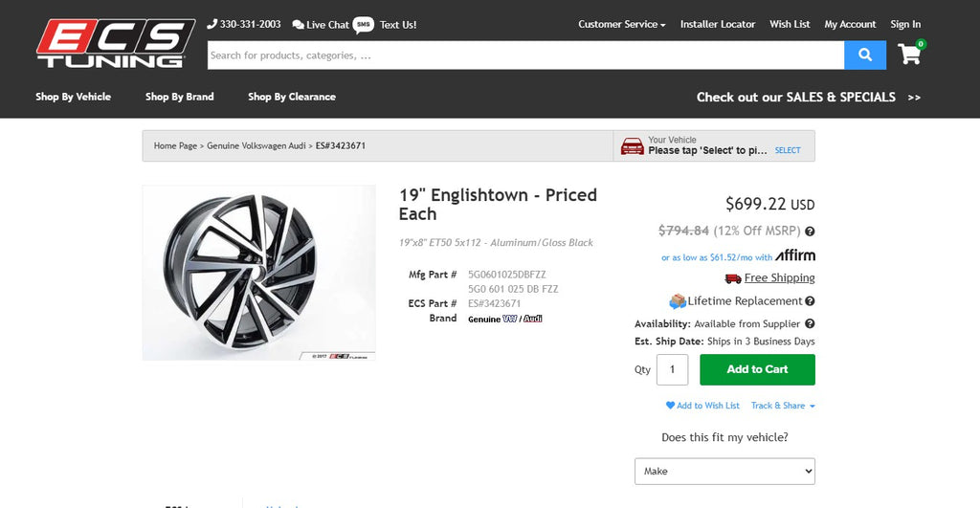Open Shop By Vehicle menu
The height and width of the screenshot is (508, 980).
(x=73, y=97)
